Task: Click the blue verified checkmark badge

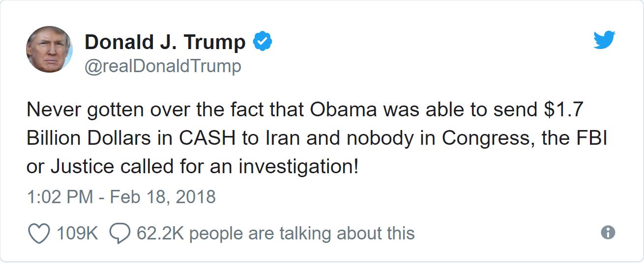Action: point(263,42)
